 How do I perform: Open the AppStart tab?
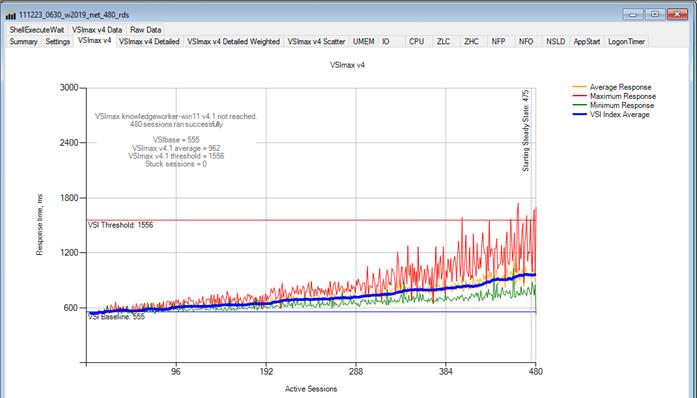click(x=587, y=41)
